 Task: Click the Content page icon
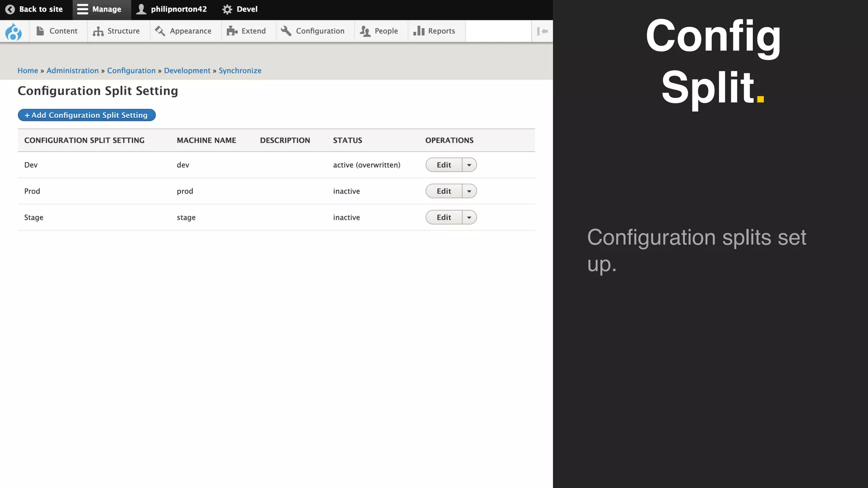(40, 31)
